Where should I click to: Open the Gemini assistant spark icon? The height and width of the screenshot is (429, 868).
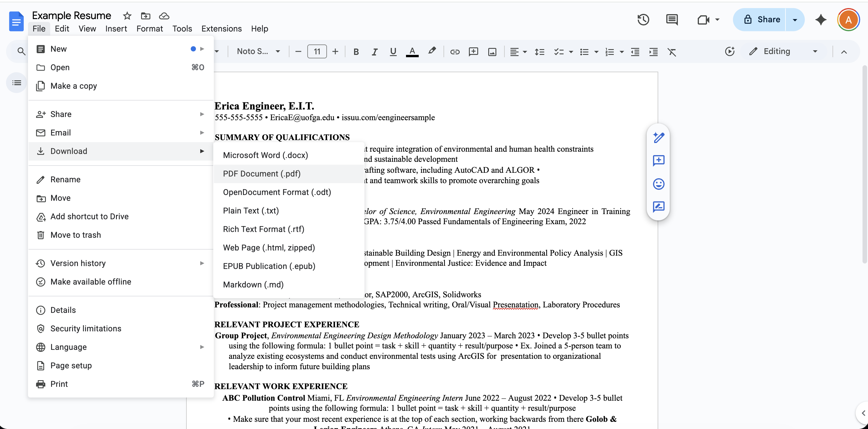pyautogui.click(x=821, y=20)
